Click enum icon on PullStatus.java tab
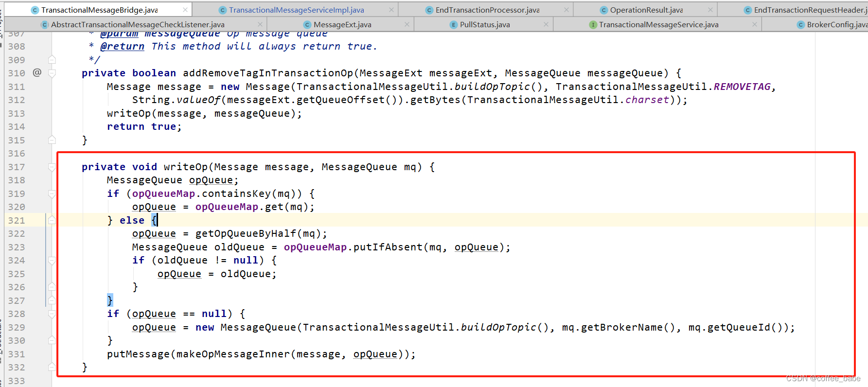This screenshot has height=387, width=868. (454, 25)
